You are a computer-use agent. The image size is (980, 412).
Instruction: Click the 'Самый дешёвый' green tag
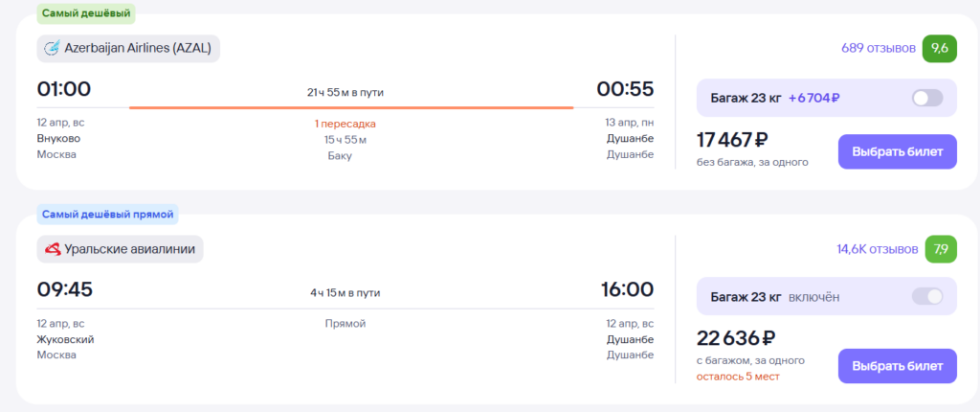pos(85,13)
